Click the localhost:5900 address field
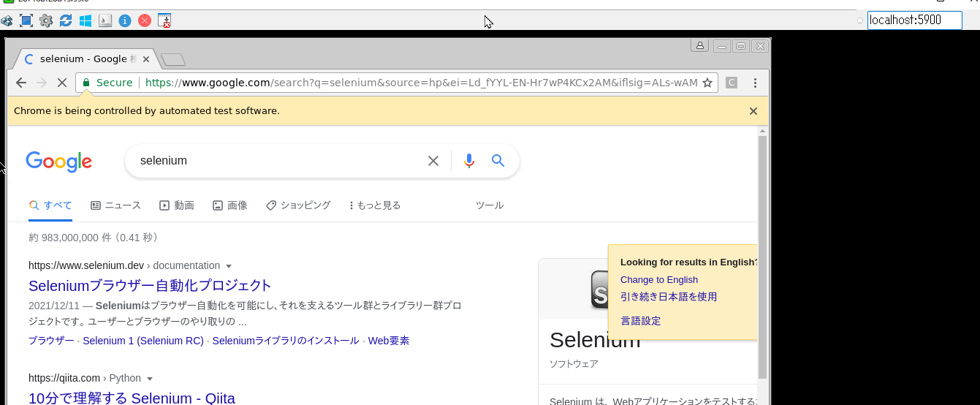This screenshot has width=980, height=405. 915,20
